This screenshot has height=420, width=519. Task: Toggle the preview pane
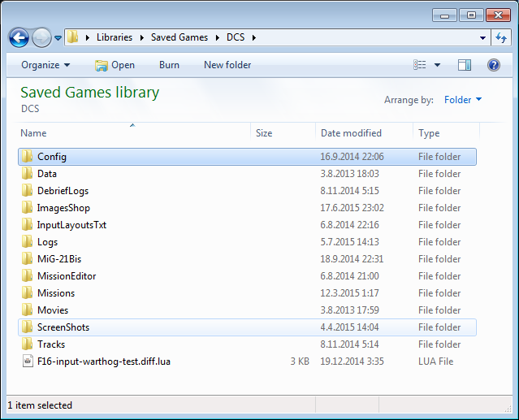click(x=465, y=65)
